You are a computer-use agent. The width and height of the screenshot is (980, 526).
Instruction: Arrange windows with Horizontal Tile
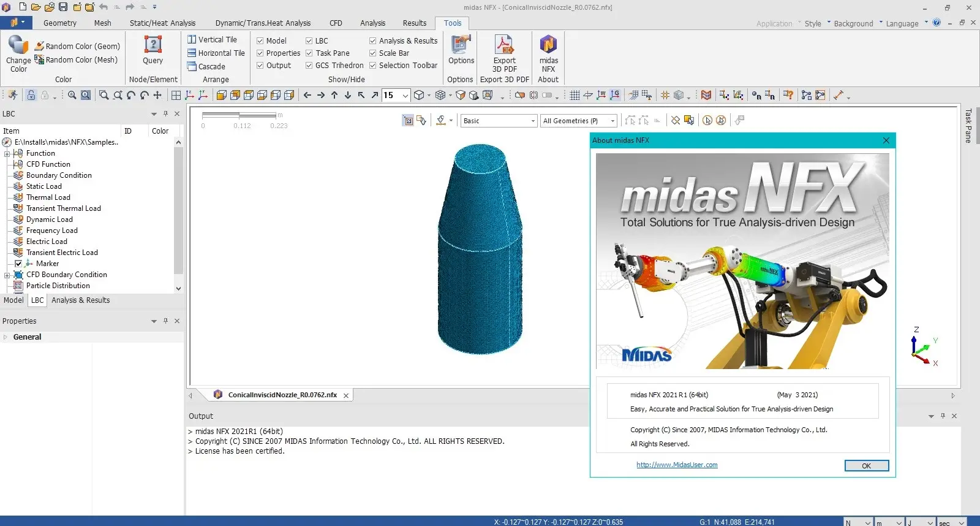coord(216,53)
